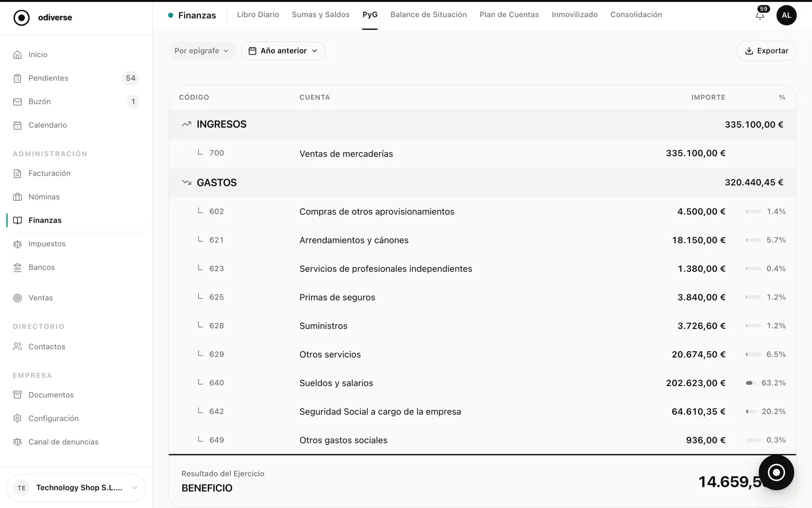
Task: Open Configuración gear icon
Action: click(x=17, y=418)
